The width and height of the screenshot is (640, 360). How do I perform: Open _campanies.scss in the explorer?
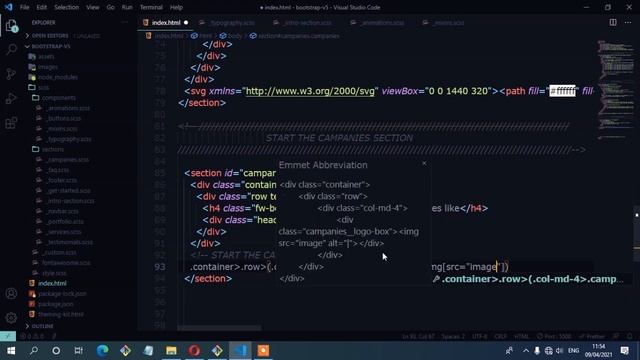pyautogui.click(x=67, y=160)
